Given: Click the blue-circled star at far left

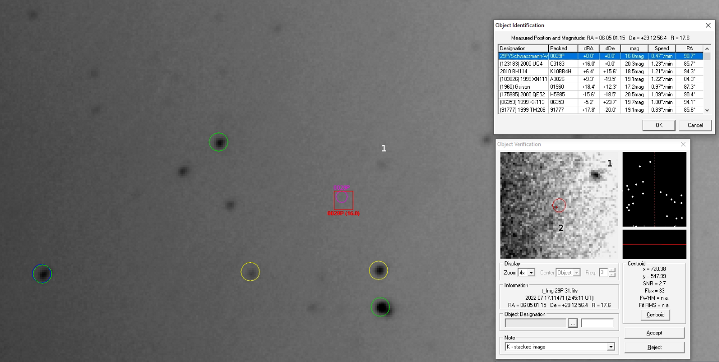Looking at the screenshot, I should (x=42, y=274).
